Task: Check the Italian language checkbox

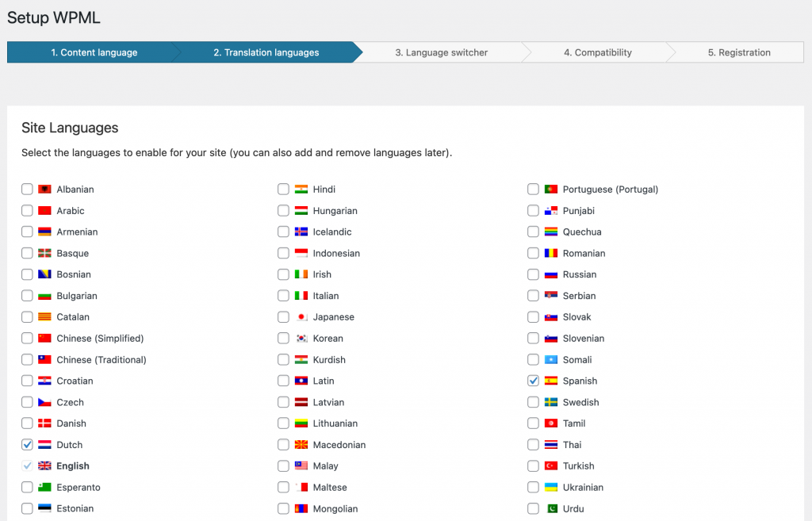Action: [283, 296]
